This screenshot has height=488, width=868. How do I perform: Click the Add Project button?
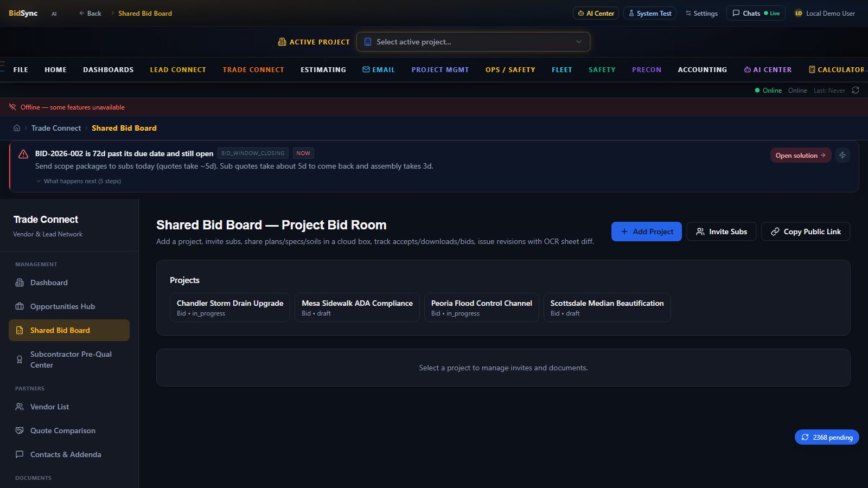(x=647, y=232)
